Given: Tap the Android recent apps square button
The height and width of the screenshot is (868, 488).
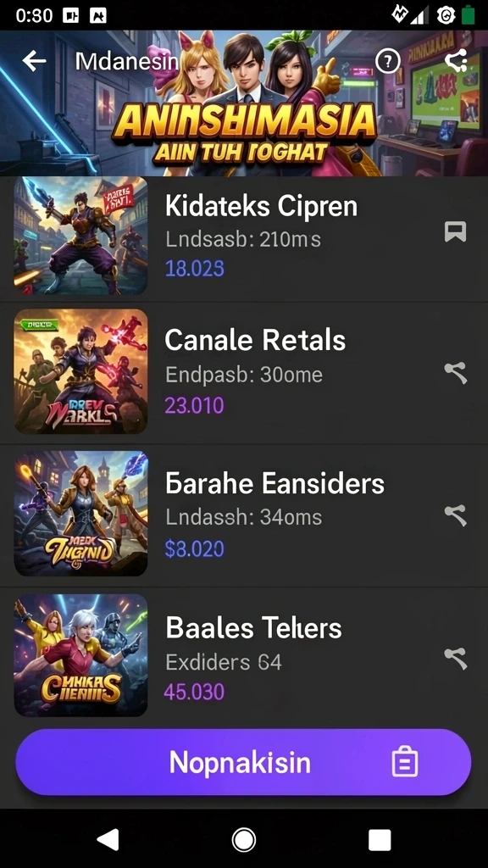Looking at the screenshot, I should click(380, 839).
